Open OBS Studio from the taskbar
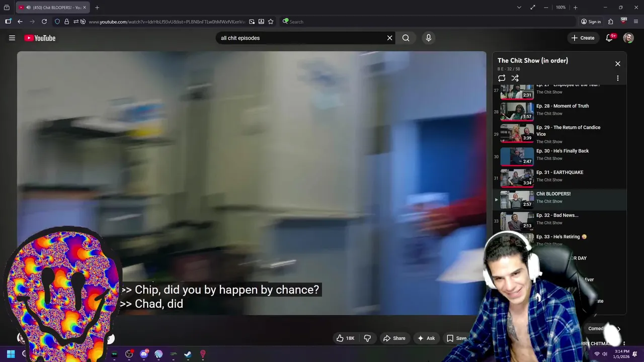The width and height of the screenshot is (644, 362). [129, 354]
